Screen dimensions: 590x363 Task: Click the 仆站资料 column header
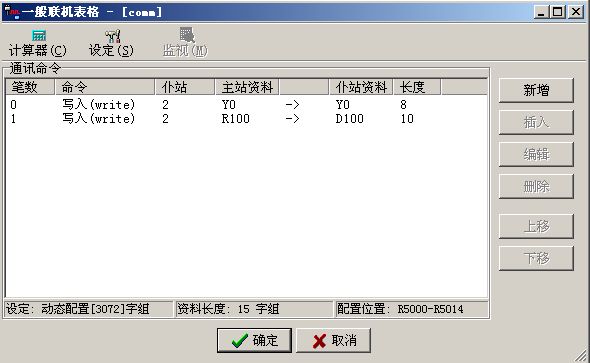pos(361,87)
